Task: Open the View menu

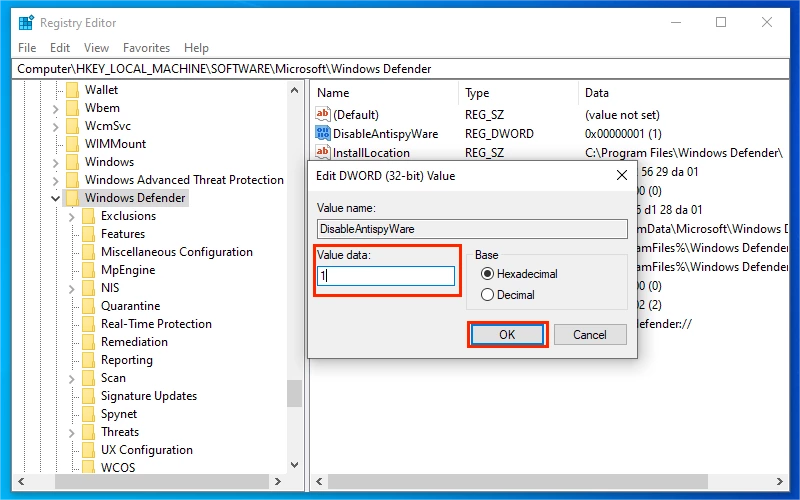Action: [96, 48]
